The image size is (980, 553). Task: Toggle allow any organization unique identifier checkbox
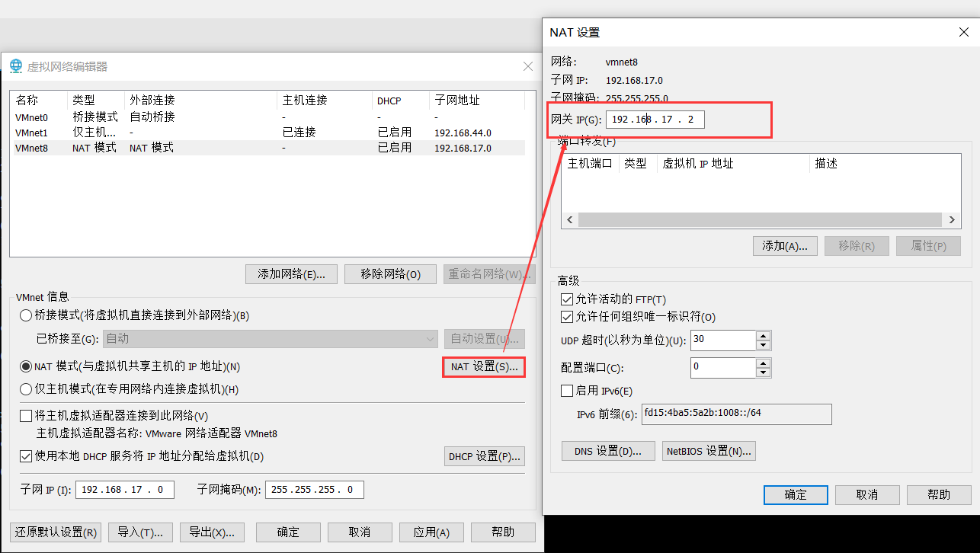pos(566,317)
